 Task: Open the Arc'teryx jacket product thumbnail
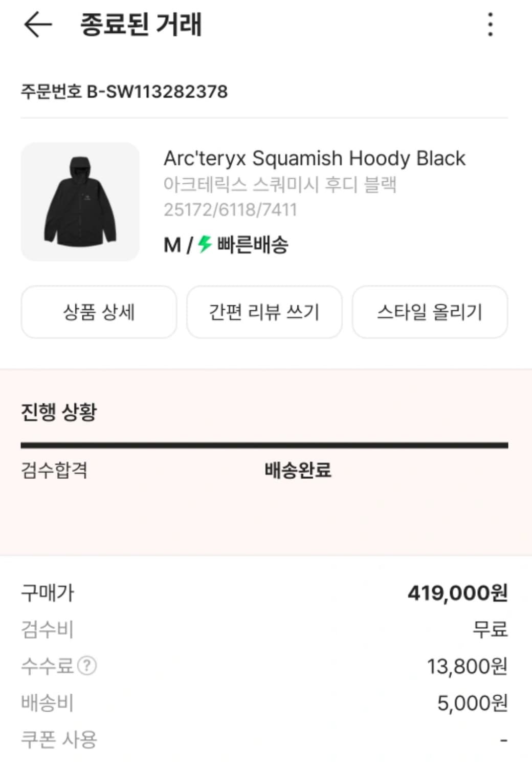coord(80,202)
